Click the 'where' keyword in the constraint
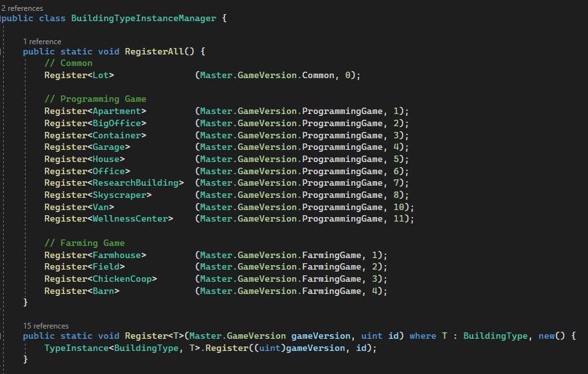This screenshot has width=588, height=374. point(423,336)
